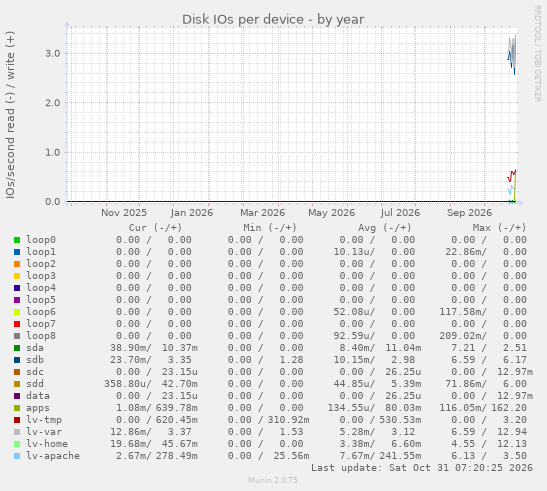Click the 1.0 y-axis tick label
The width and height of the screenshot is (547, 491).
tap(52, 152)
